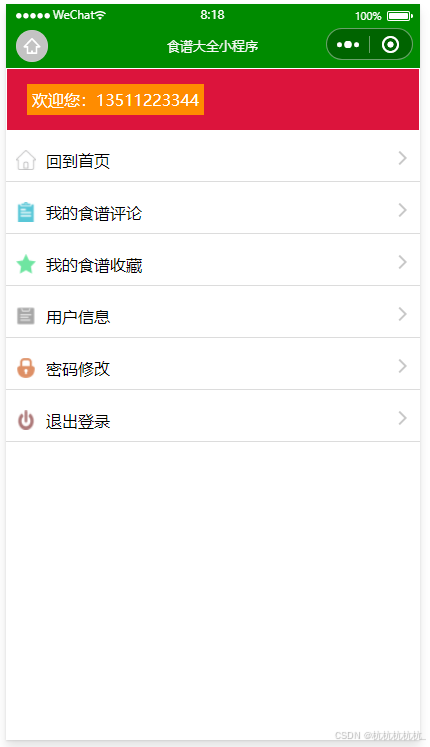Open the 密码修改 menu item

pos(213,368)
